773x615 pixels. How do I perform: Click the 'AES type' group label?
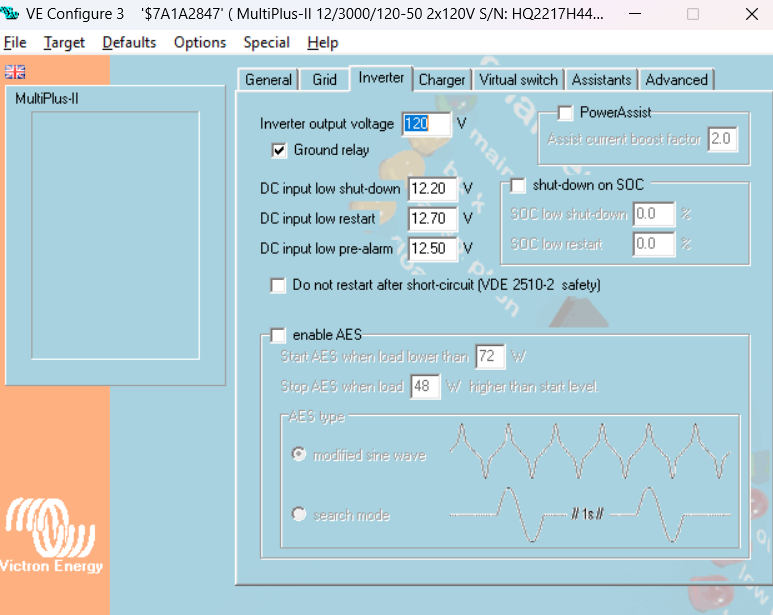[x=317, y=417]
